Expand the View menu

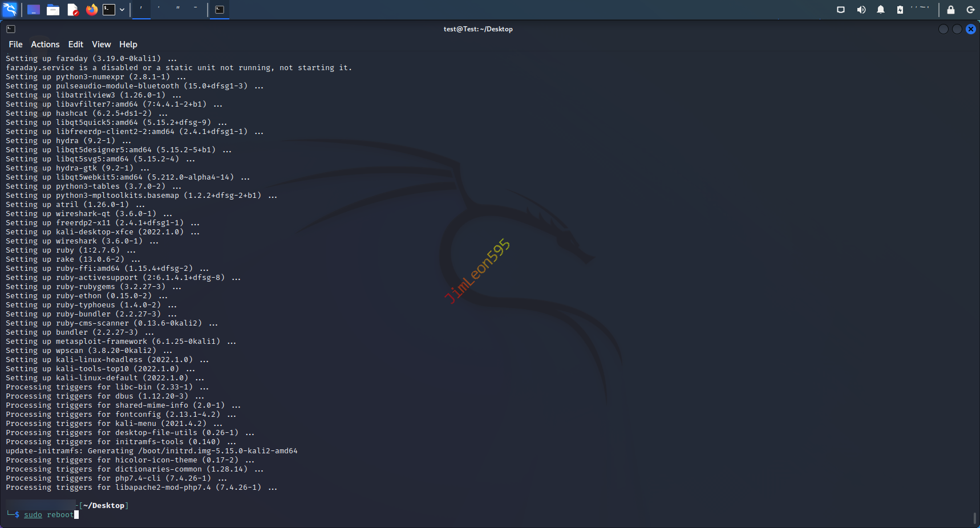(101, 44)
